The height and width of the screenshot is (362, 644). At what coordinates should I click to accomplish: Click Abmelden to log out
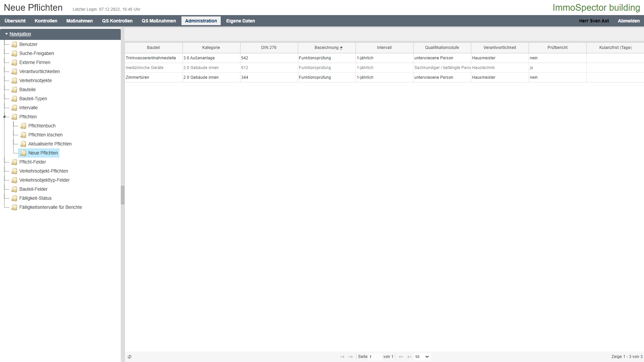(x=629, y=21)
